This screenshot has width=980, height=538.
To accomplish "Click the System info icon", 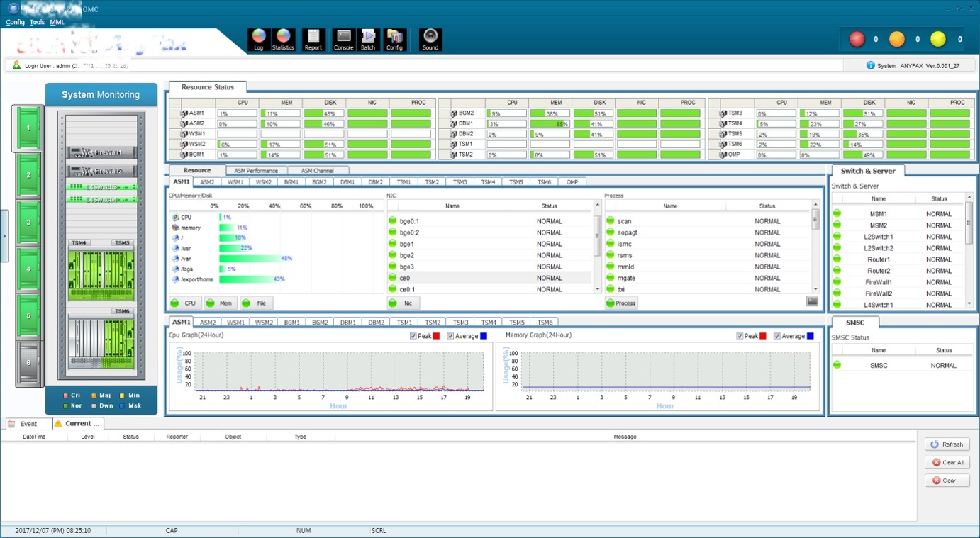I will coord(871,65).
